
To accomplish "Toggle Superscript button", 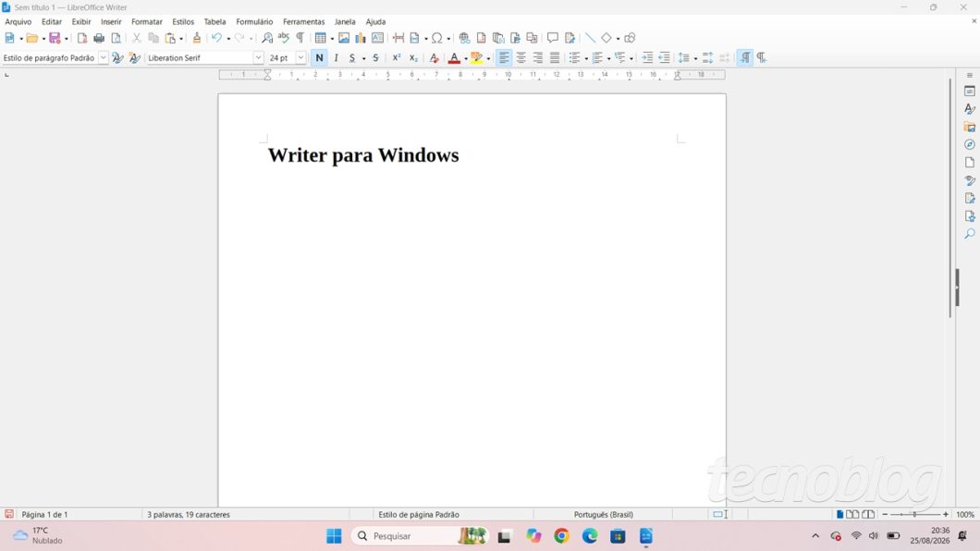I will tap(397, 57).
